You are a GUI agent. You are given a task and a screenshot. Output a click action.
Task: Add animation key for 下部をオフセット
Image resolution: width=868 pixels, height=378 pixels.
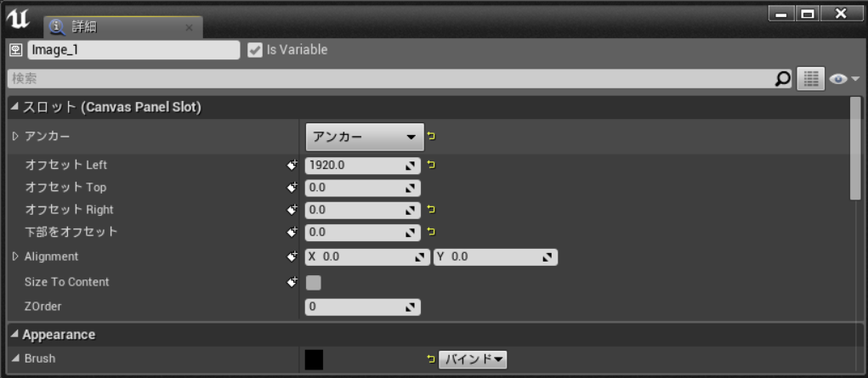pyautogui.click(x=292, y=232)
